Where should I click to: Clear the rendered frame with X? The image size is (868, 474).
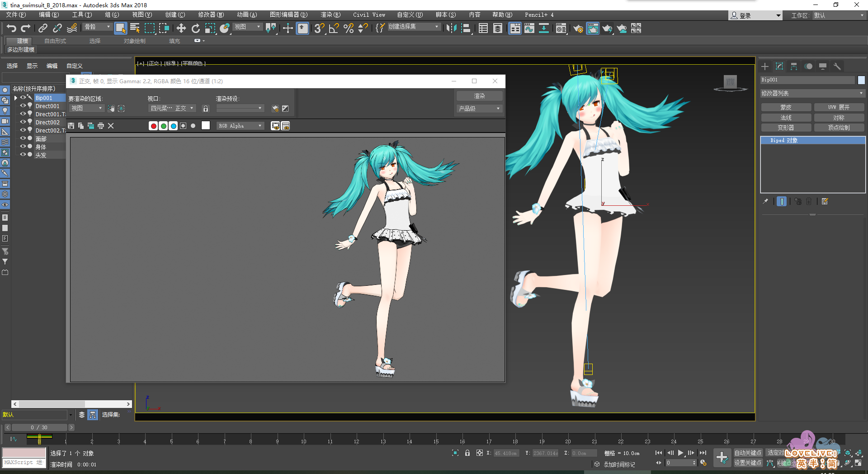[x=111, y=126]
